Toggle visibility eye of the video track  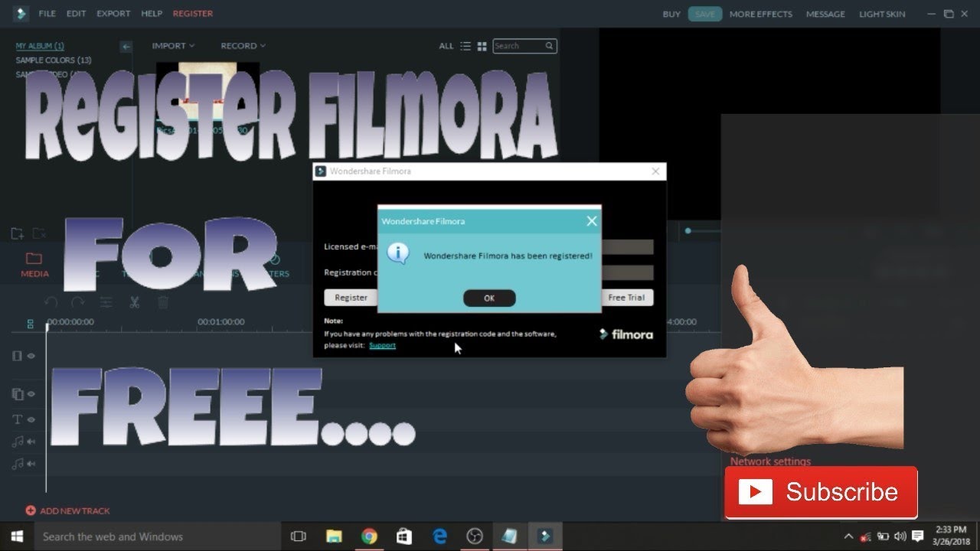[31, 356]
